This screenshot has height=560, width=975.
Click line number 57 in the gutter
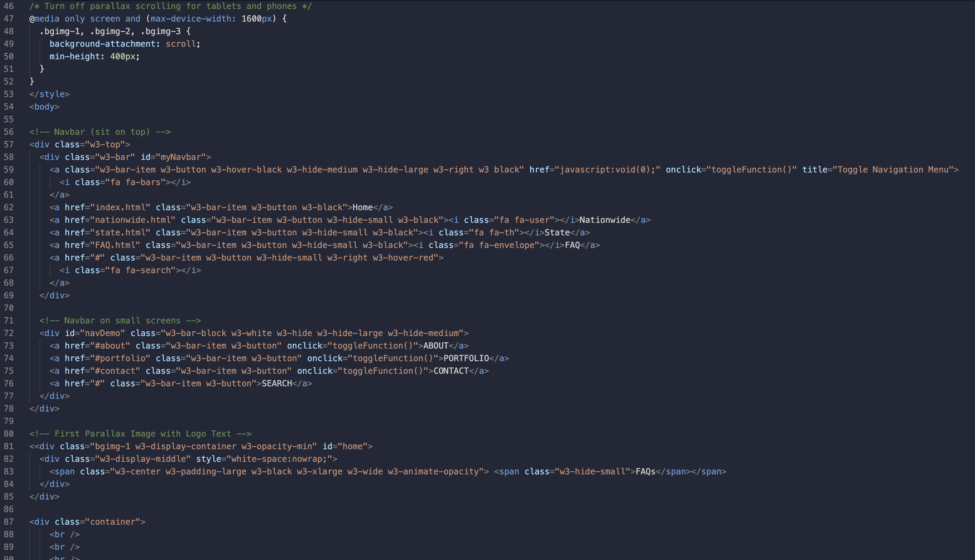pos(8,144)
